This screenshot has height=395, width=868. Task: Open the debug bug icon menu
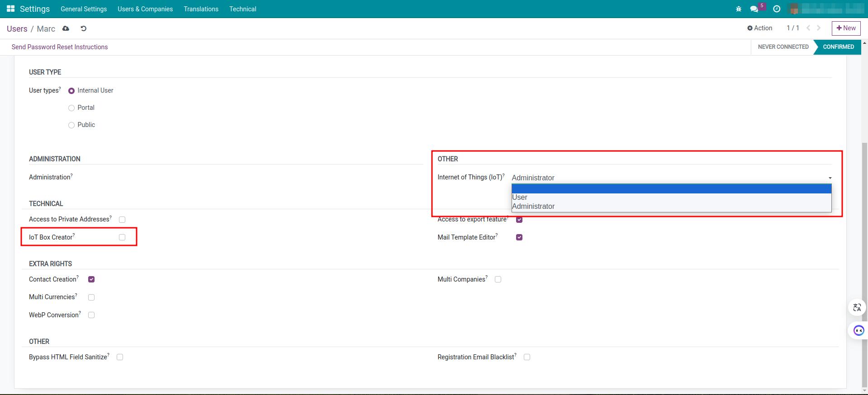739,9
